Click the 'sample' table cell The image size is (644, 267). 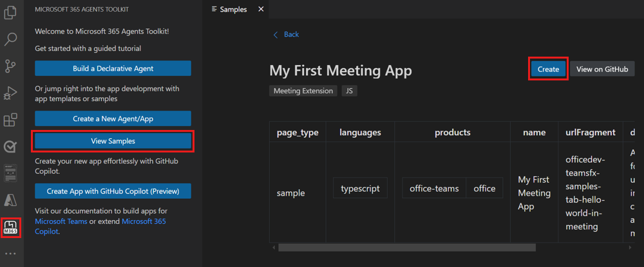pyautogui.click(x=298, y=193)
